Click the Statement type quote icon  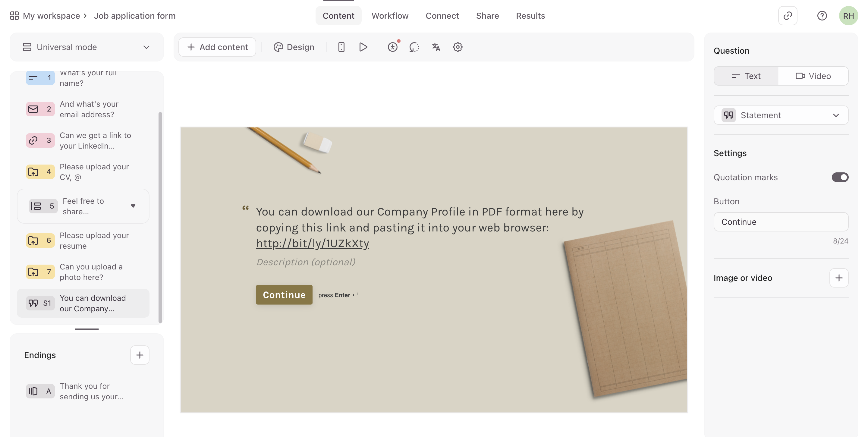(x=728, y=115)
